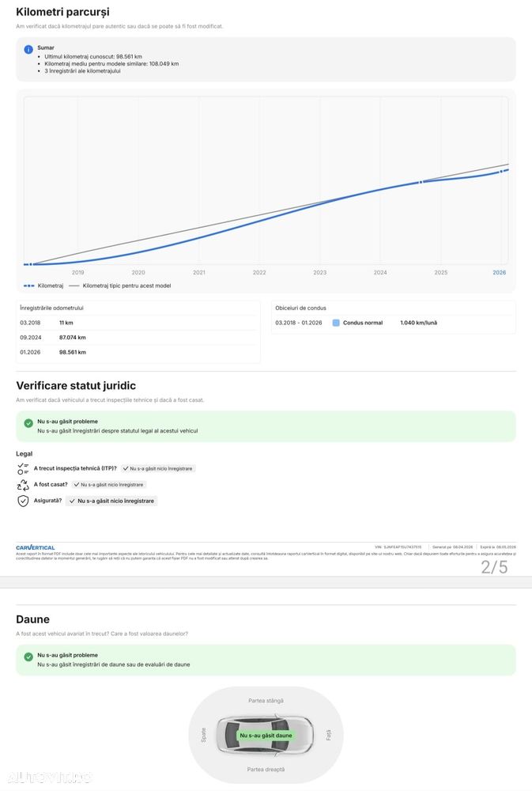Click the light blue 'Condus normal' color swatch
The image size is (532, 791).
[x=336, y=323]
